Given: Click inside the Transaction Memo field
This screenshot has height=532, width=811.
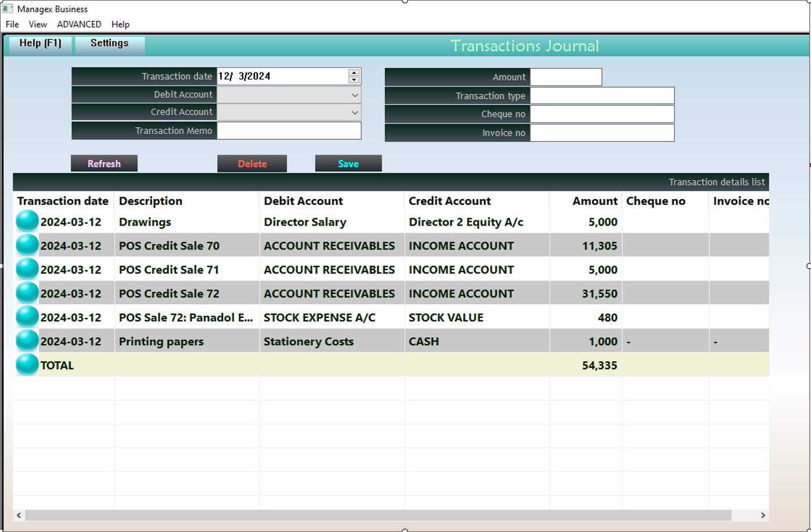Looking at the screenshot, I should (x=289, y=130).
